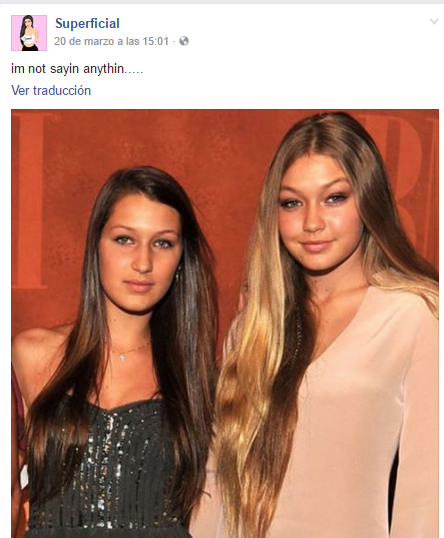Screen dimensions: 444x538
Task: Click the dark-haired woman's face in photo
Action: 141,252
